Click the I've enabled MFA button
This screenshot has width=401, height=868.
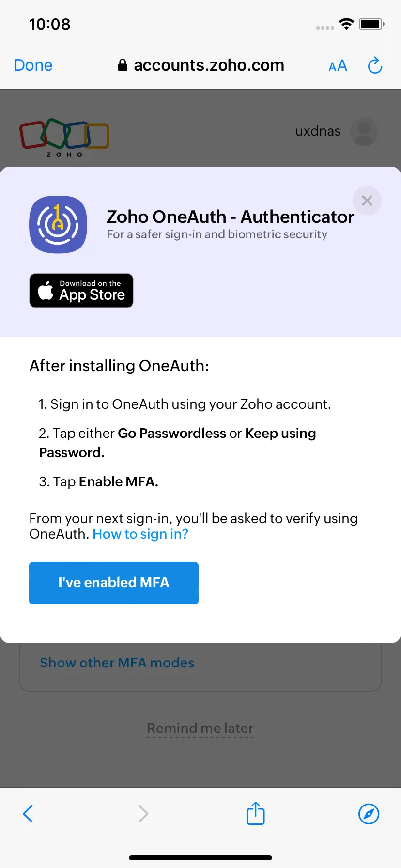pyautogui.click(x=114, y=583)
